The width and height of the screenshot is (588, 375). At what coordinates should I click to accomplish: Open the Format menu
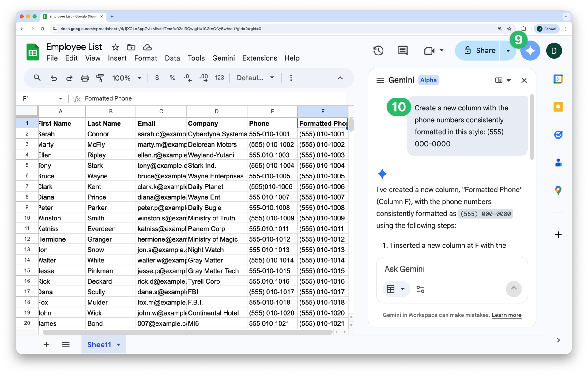pos(145,58)
